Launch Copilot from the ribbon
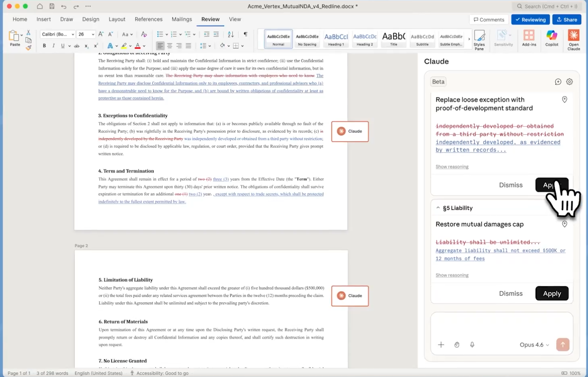Image resolution: width=588 pixels, height=377 pixels. coord(552,38)
